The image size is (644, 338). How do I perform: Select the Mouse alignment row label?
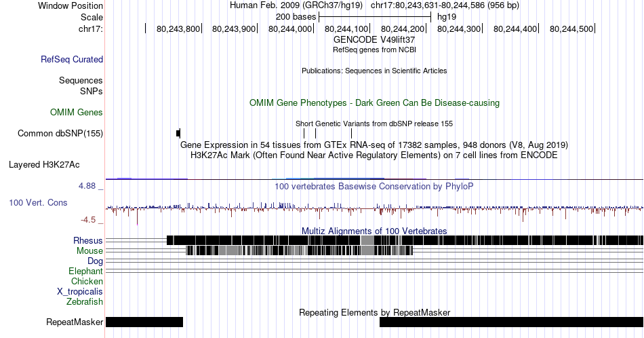89,251
